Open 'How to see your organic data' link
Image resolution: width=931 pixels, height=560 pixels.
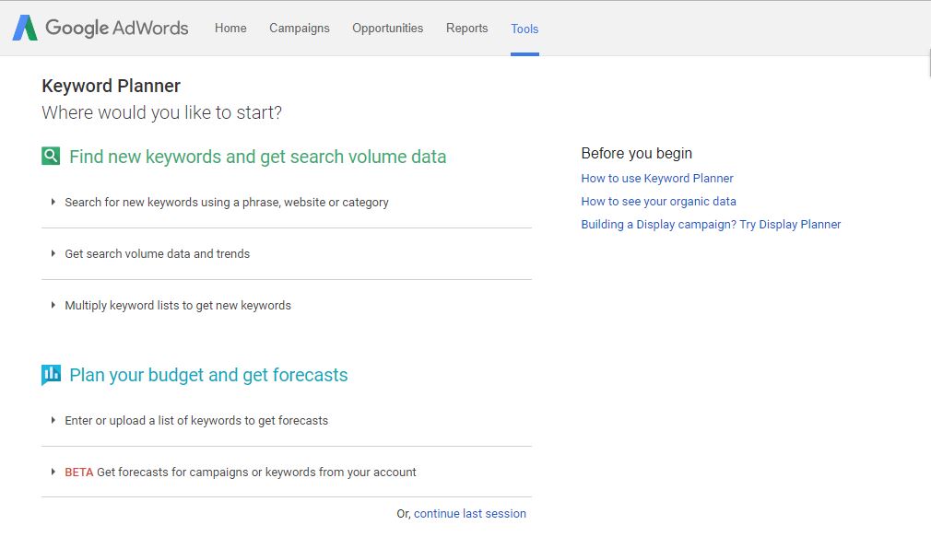(658, 201)
